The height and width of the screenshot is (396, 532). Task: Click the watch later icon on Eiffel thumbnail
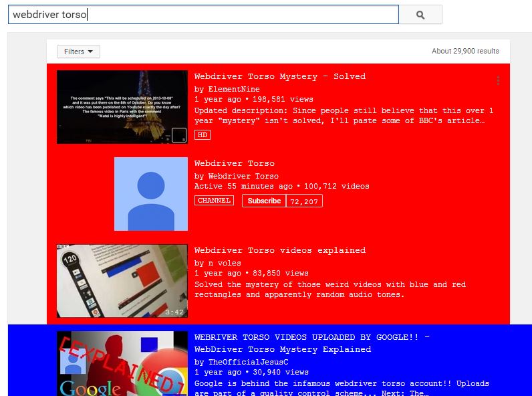tap(179, 135)
